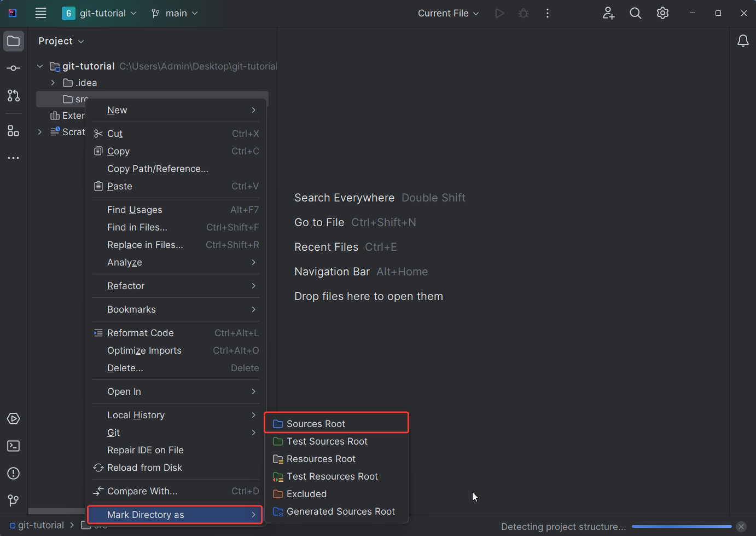Open IDE settings gear icon
Screen dimensions: 756x536
tap(662, 13)
